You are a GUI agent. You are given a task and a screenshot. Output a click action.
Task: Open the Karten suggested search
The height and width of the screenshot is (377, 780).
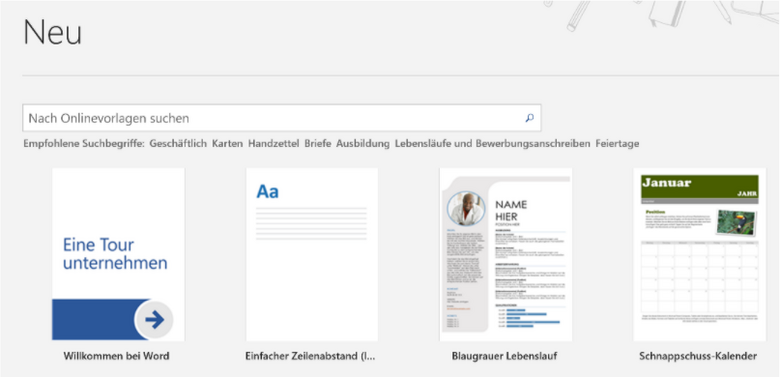click(x=227, y=144)
